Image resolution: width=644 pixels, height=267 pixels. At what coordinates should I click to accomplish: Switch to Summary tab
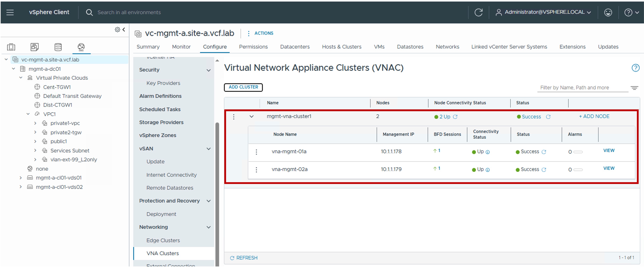[148, 47]
